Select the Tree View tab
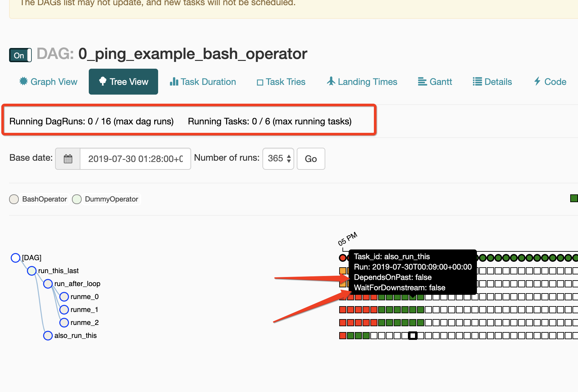The width and height of the screenshot is (578, 392). click(x=123, y=82)
